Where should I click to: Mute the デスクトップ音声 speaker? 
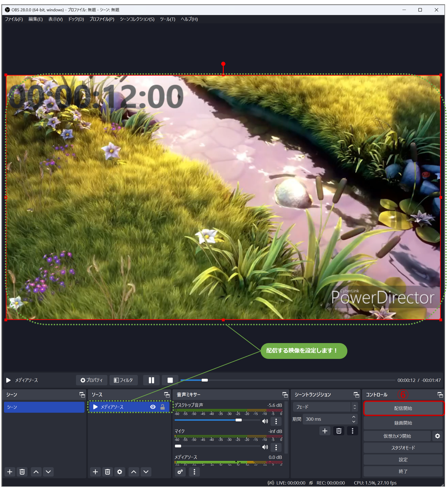265,421
